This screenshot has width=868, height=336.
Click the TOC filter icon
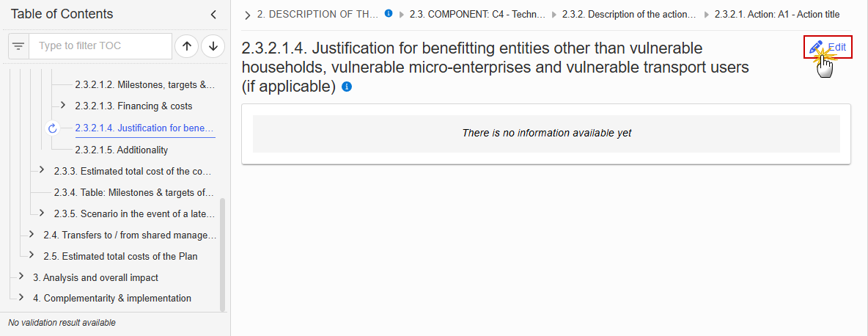pyautogui.click(x=18, y=46)
